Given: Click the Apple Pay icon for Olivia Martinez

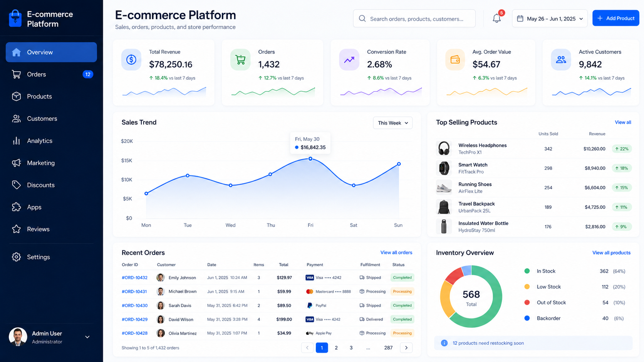Looking at the screenshot, I should [x=310, y=333].
